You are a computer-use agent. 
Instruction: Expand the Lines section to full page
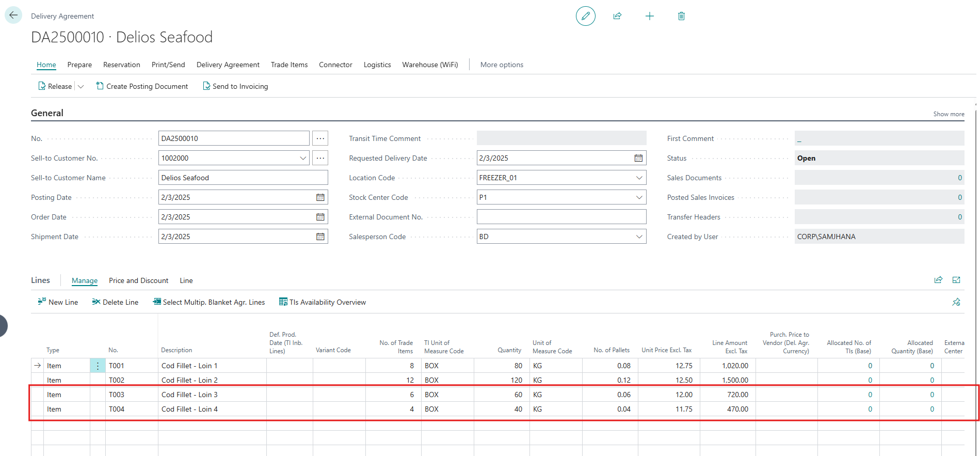(956, 280)
